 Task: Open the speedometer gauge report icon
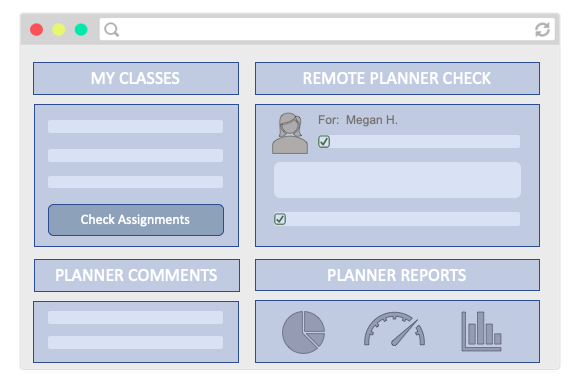394,329
